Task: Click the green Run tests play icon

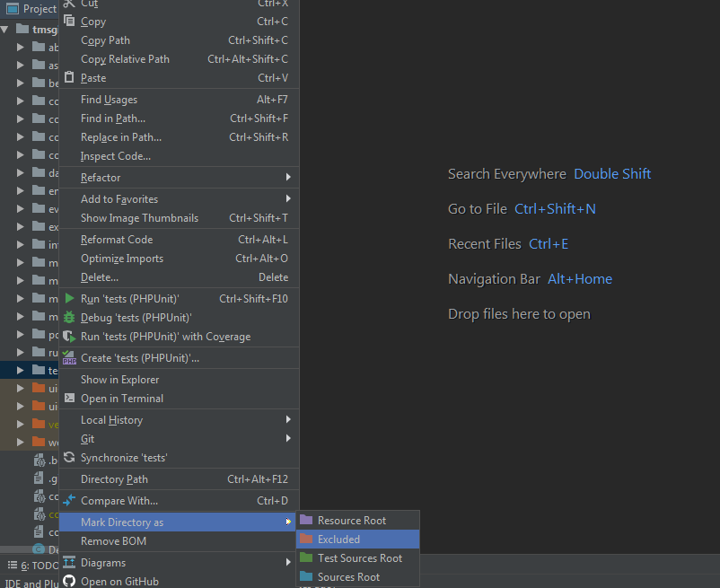Action: (69, 298)
